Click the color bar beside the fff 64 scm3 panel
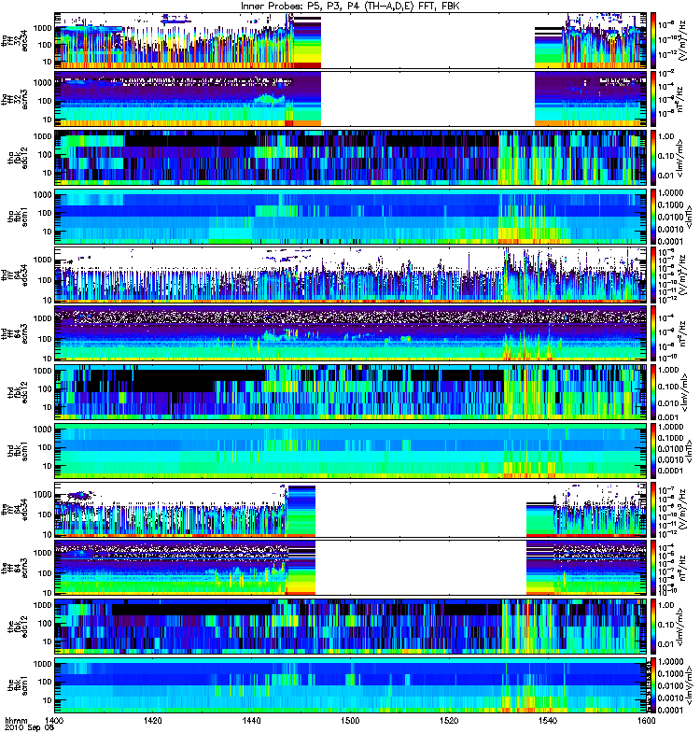 [x=653, y=568]
